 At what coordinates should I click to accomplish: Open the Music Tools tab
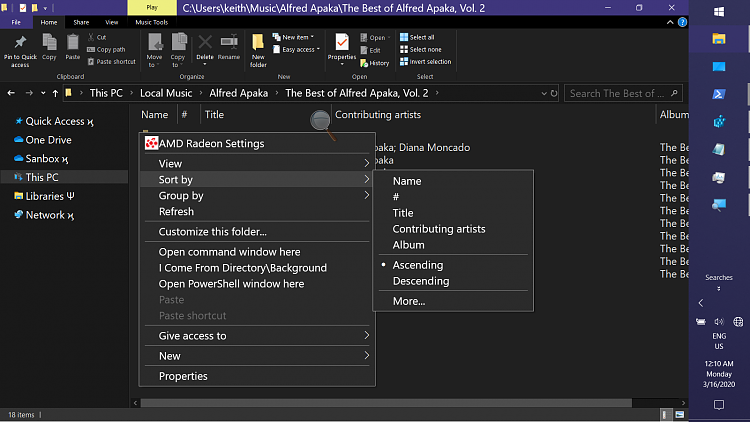[152, 22]
